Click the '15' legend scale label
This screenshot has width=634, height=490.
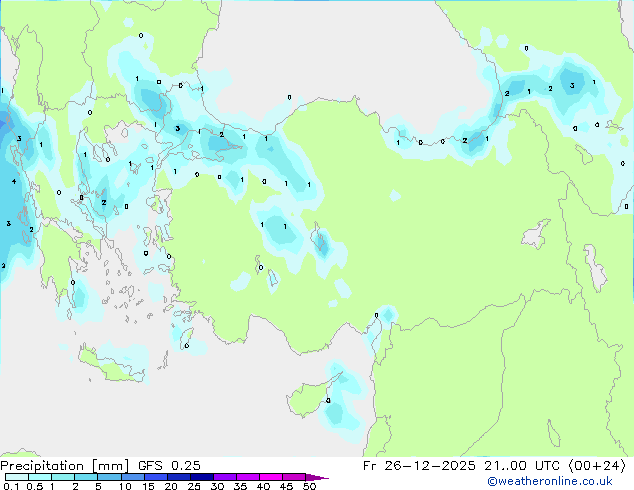[148, 486]
